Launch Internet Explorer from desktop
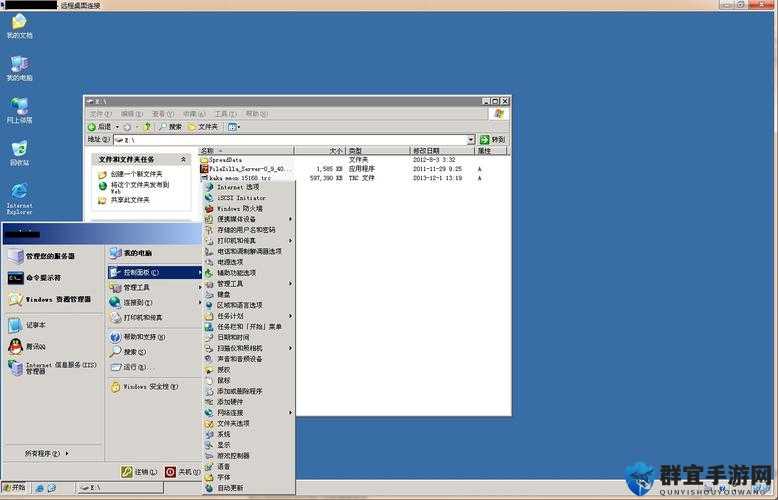 point(19,198)
